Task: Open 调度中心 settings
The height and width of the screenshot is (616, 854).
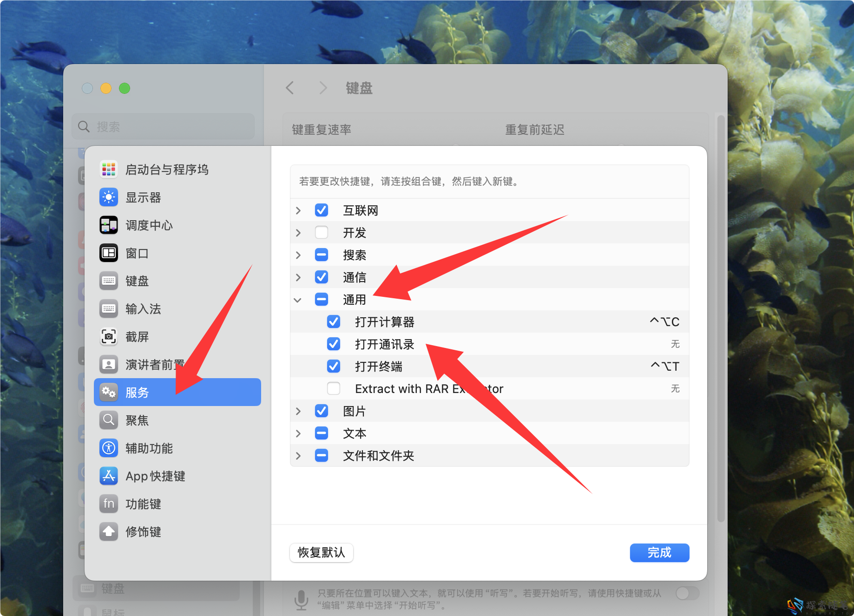Action: [x=108, y=225]
